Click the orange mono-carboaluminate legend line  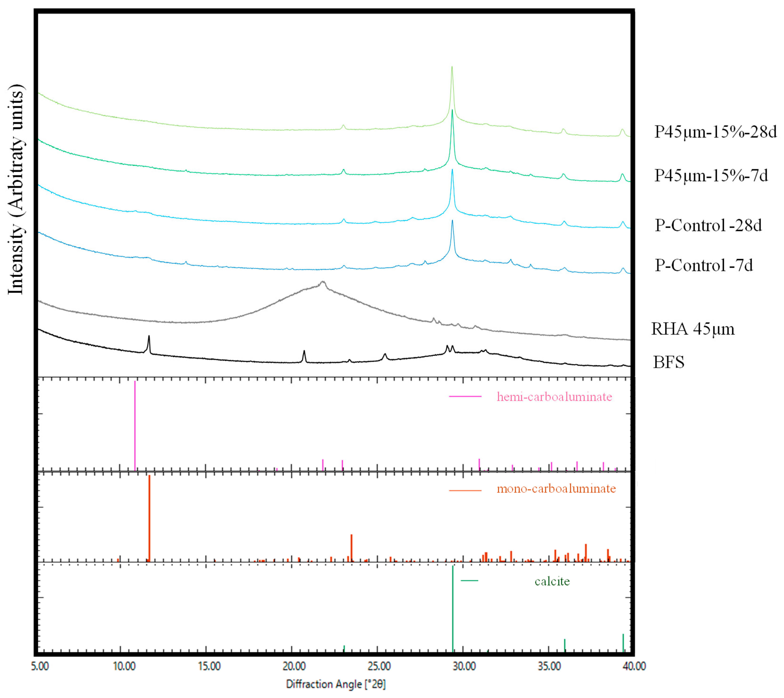(465, 491)
